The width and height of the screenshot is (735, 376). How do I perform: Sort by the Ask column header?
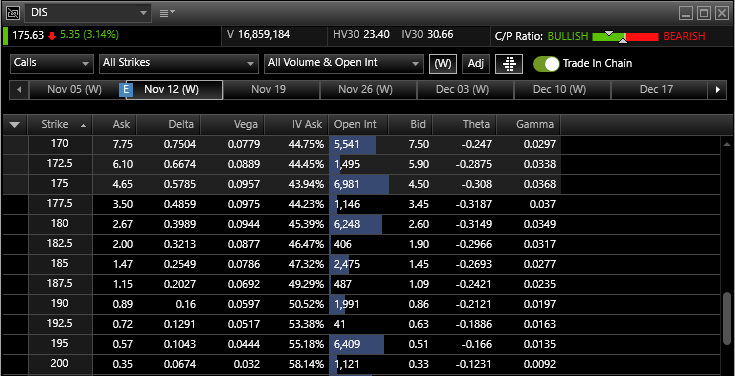click(114, 125)
